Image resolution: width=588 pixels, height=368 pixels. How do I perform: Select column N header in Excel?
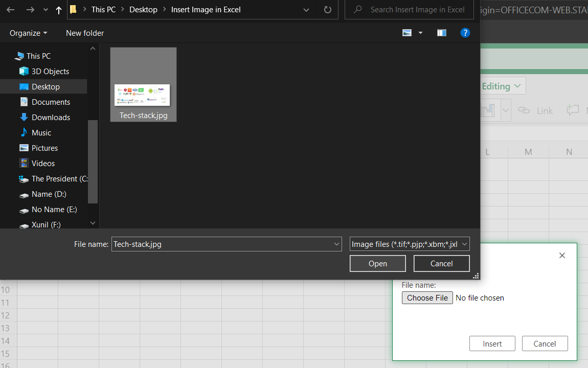[569, 152]
